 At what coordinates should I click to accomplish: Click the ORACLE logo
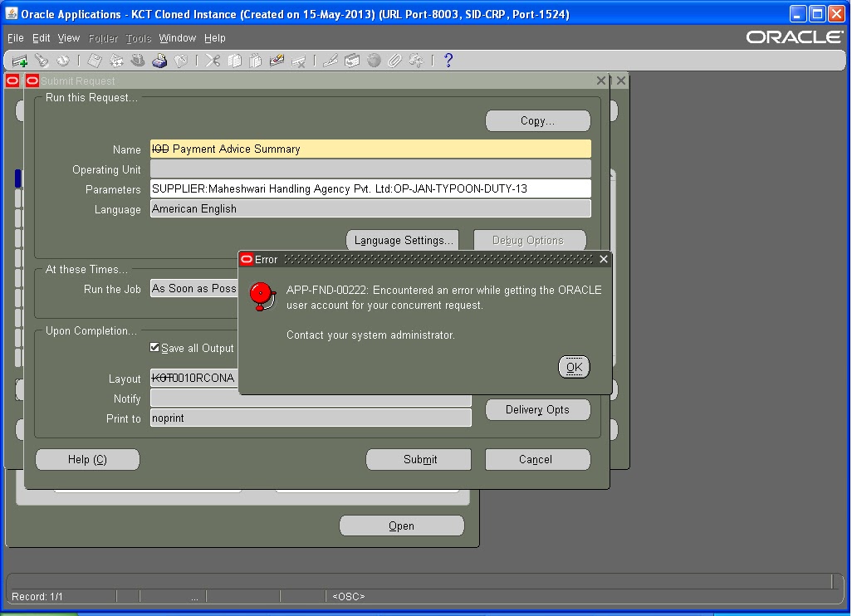[795, 37]
